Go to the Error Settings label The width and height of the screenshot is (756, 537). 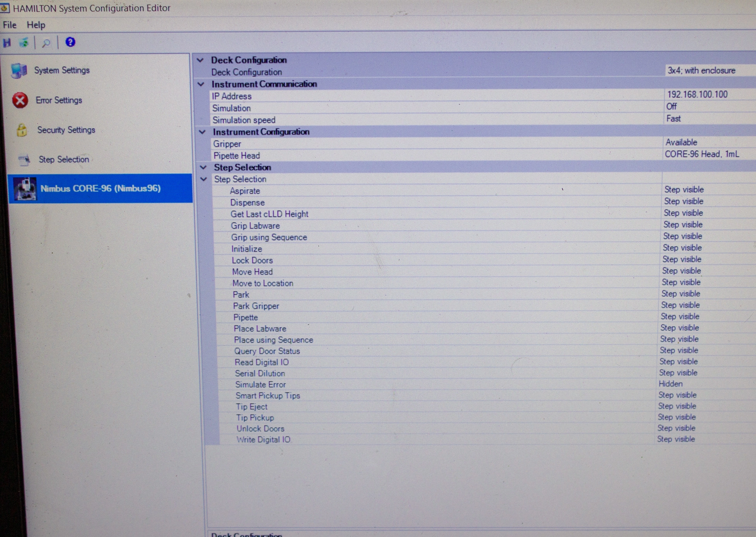point(59,100)
